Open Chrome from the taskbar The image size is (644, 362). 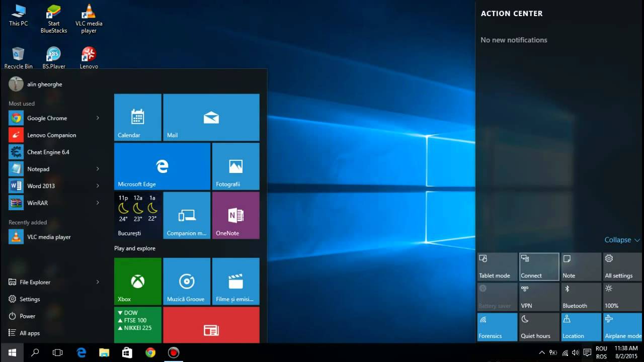pyautogui.click(x=150, y=352)
